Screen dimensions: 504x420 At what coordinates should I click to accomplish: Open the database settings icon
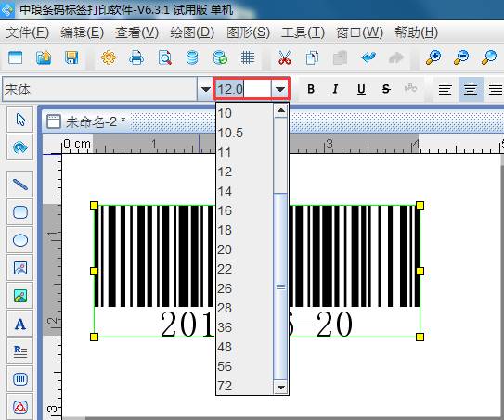coord(192,58)
